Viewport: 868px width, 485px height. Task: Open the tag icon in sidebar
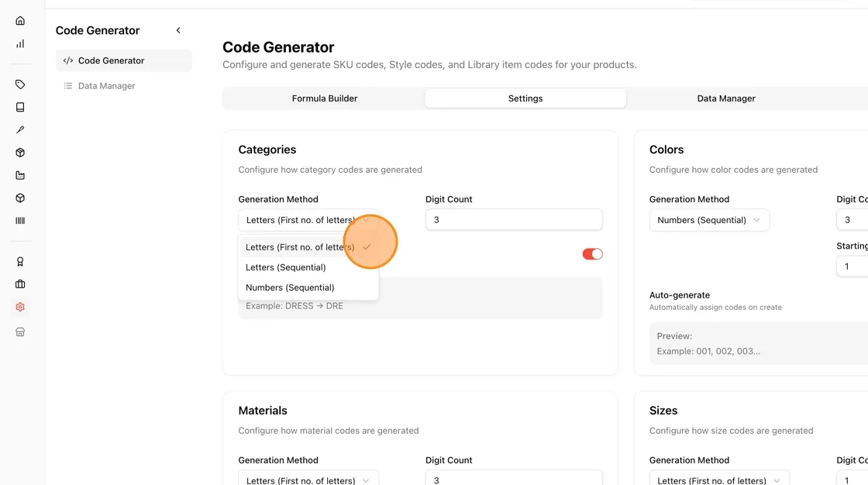tap(20, 84)
